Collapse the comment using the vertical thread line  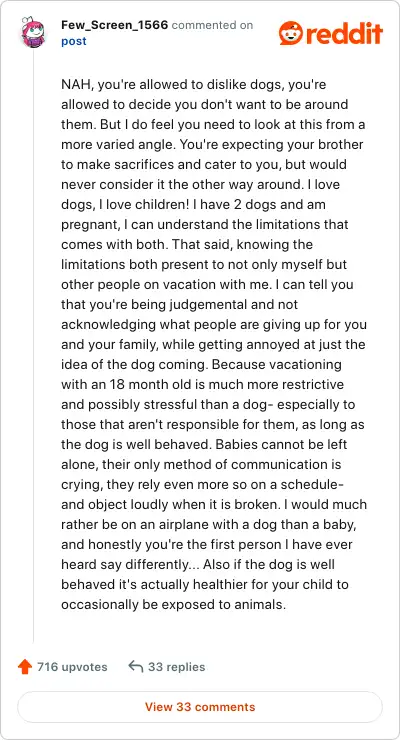pyautogui.click(x=33, y=345)
